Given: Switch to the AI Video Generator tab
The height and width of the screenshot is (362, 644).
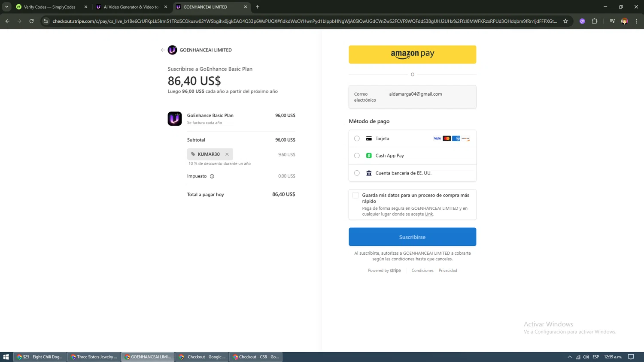Looking at the screenshot, I should [x=131, y=7].
